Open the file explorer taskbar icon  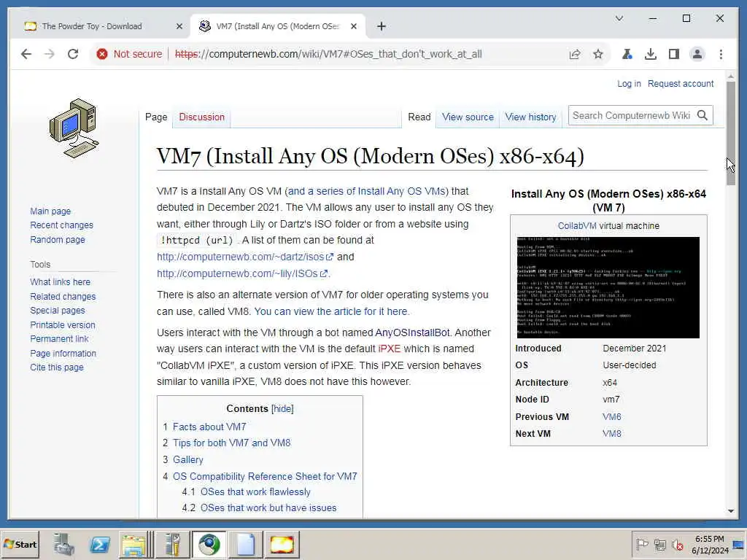pyautogui.click(x=134, y=545)
